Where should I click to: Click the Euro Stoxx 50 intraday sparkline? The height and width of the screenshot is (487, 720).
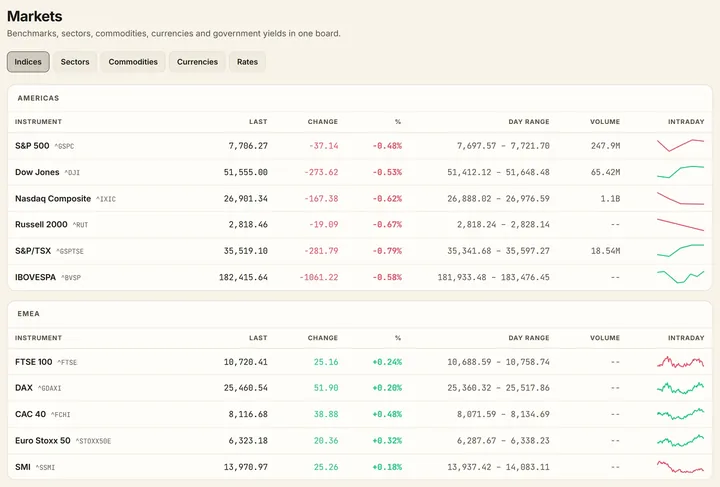coord(680,441)
